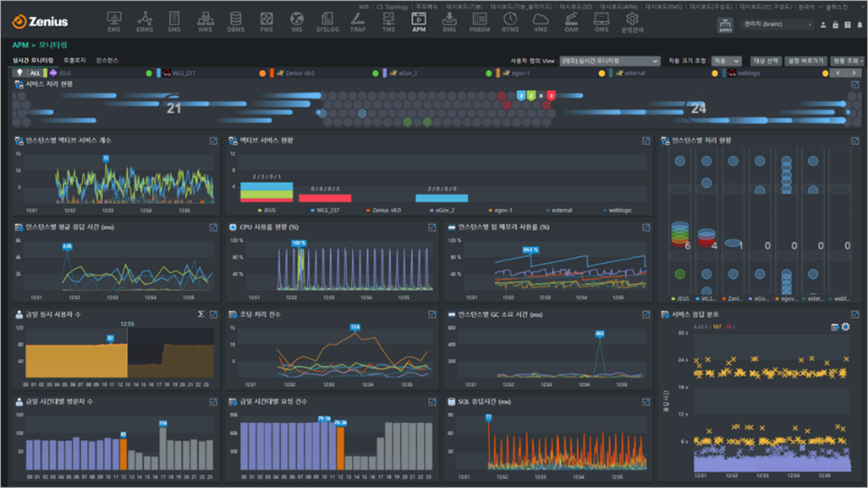
Task: Click Zenius v8.0 legend swatch in 액티브 서비스 현황
Action: pyautogui.click(x=368, y=211)
